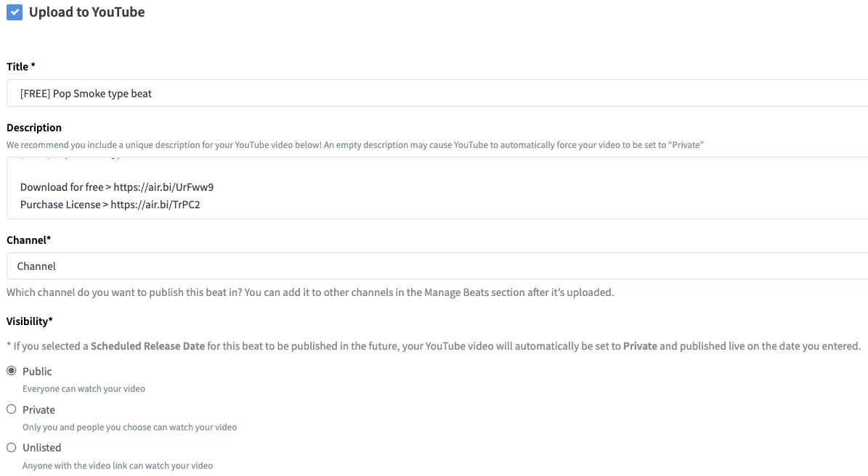
Task: Uncheck the Upload to YouTube checkbox
Action: (15, 12)
